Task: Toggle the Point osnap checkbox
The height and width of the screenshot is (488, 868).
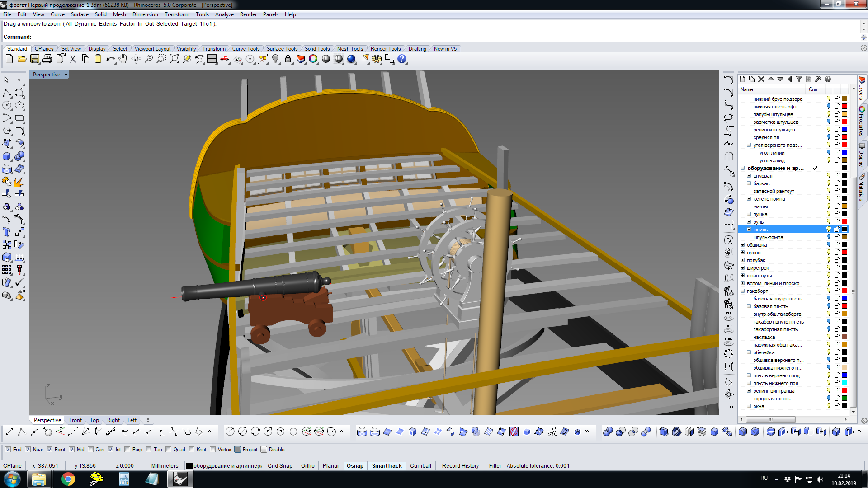Action: point(49,450)
